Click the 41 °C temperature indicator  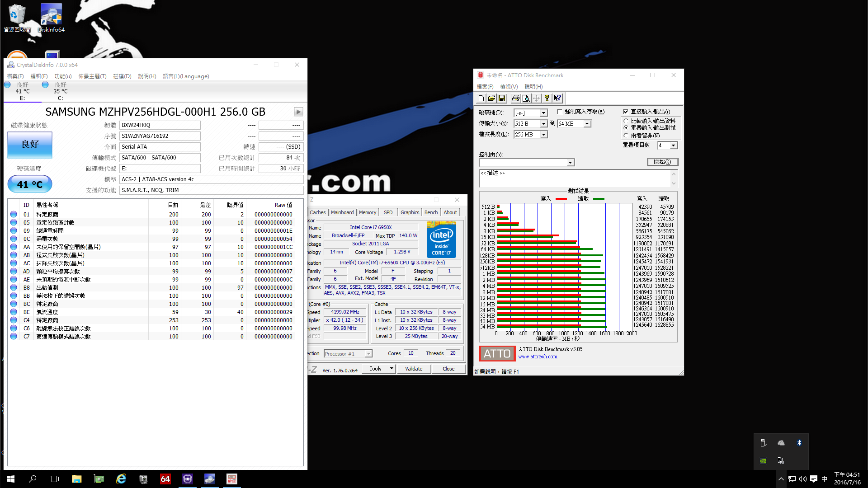30,184
